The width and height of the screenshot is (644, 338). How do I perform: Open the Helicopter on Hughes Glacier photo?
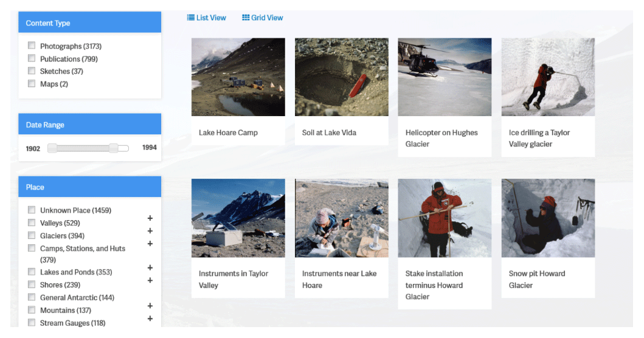(x=445, y=77)
